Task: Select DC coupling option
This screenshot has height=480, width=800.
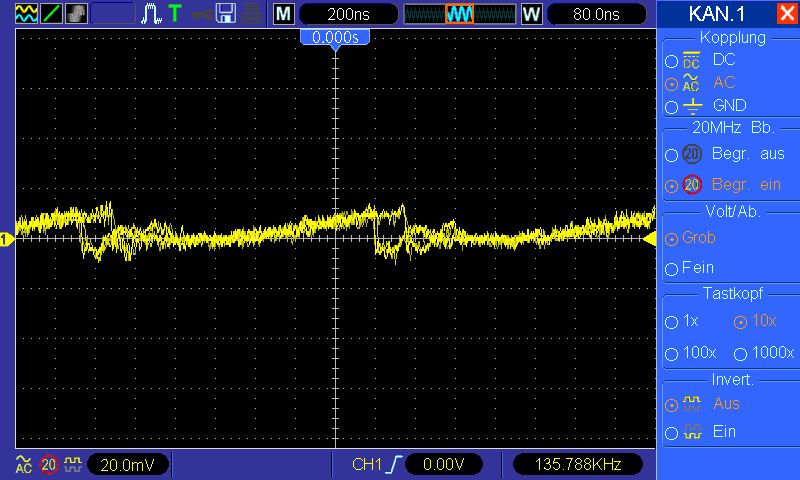Action: click(x=672, y=60)
